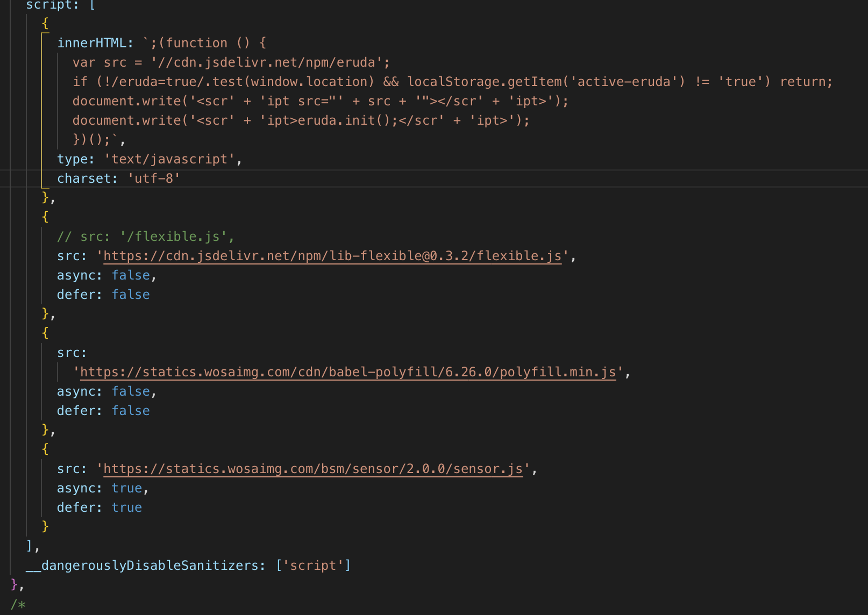
Task: Click async false value below lib-flexible URL
Action: click(131, 275)
